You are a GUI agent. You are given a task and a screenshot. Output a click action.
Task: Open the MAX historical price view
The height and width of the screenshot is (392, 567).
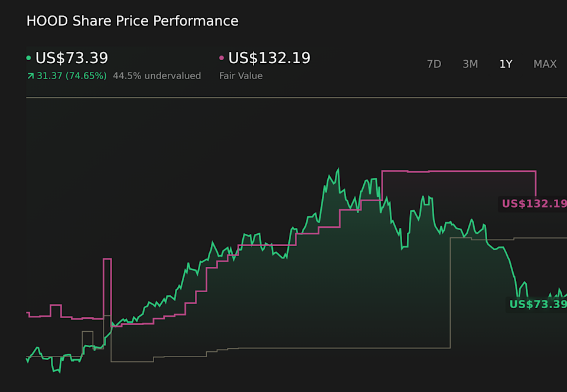545,64
